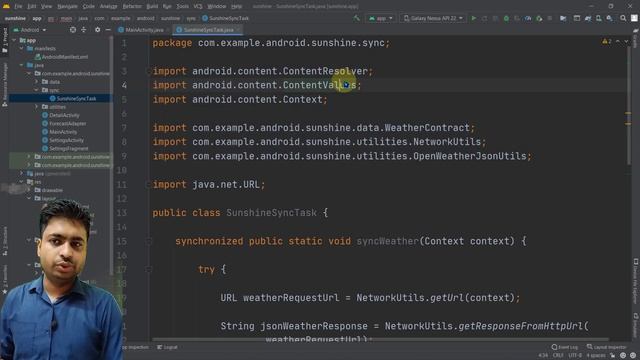Click the Make Project hammer icon
This screenshot has width=640, height=360.
[x=356, y=18]
